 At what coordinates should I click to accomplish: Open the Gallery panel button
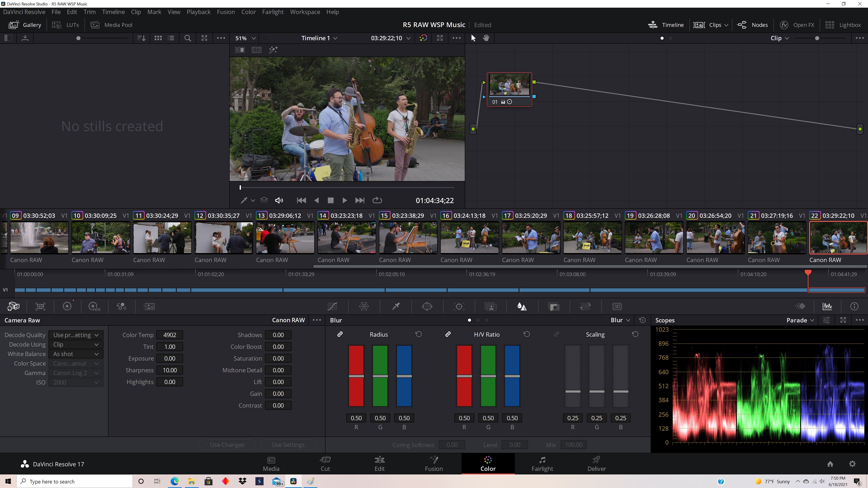[x=25, y=25]
